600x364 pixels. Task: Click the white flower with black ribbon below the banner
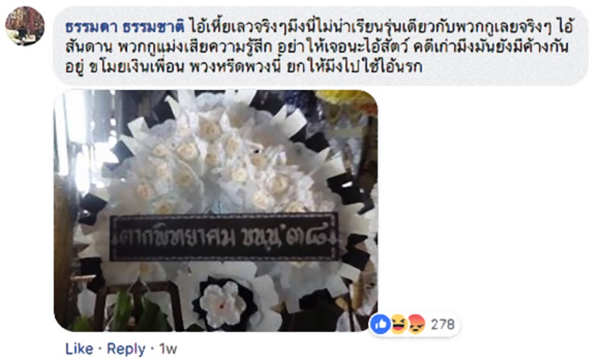pos(225,303)
